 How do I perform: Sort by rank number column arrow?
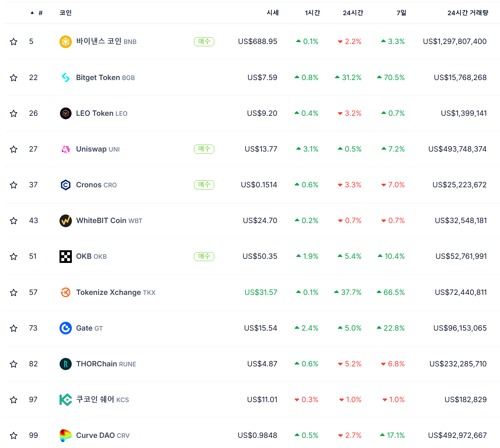(x=32, y=13)
